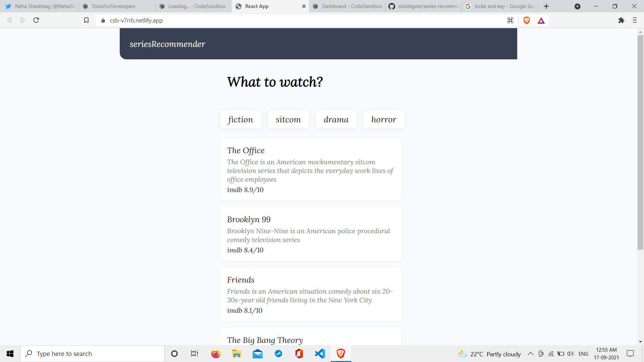The width and height of the screenshot is (644, 362).
Task: Click the bookmark icon in the address bar
Action: (x=86, y=20)
